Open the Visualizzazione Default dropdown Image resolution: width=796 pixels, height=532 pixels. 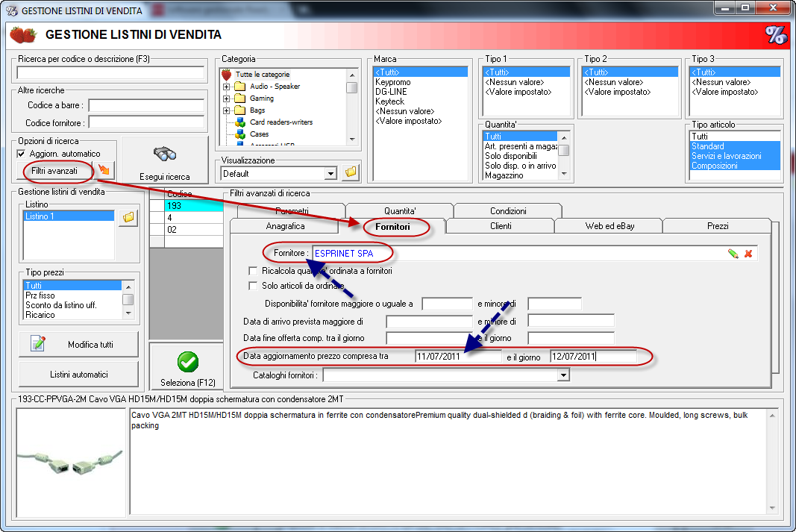point(330,174)
